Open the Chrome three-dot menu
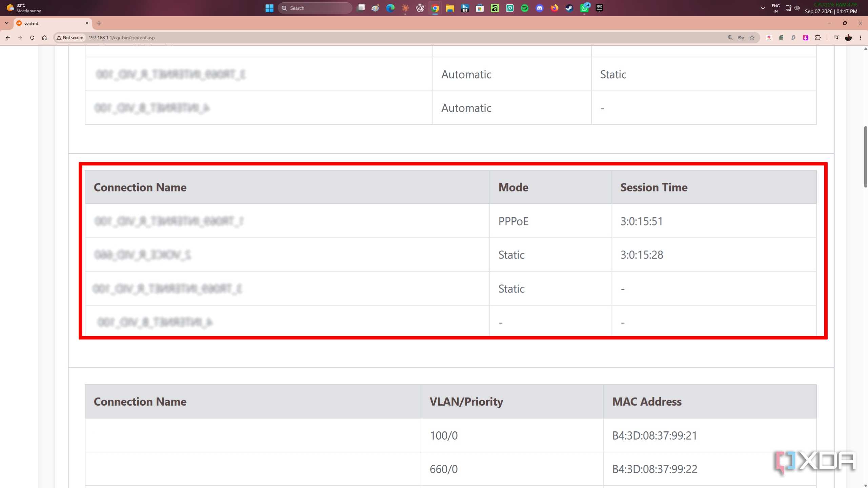 (861, 38)
